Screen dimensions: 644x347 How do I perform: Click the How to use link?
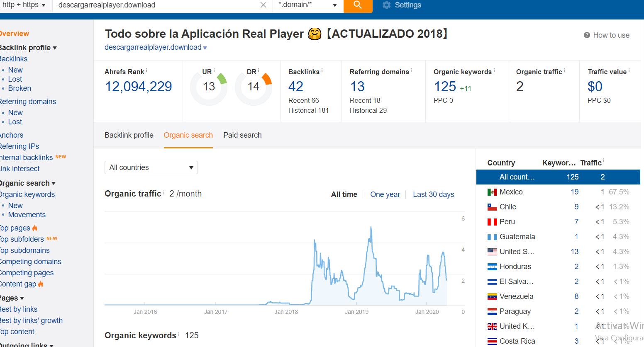point(611,35)
